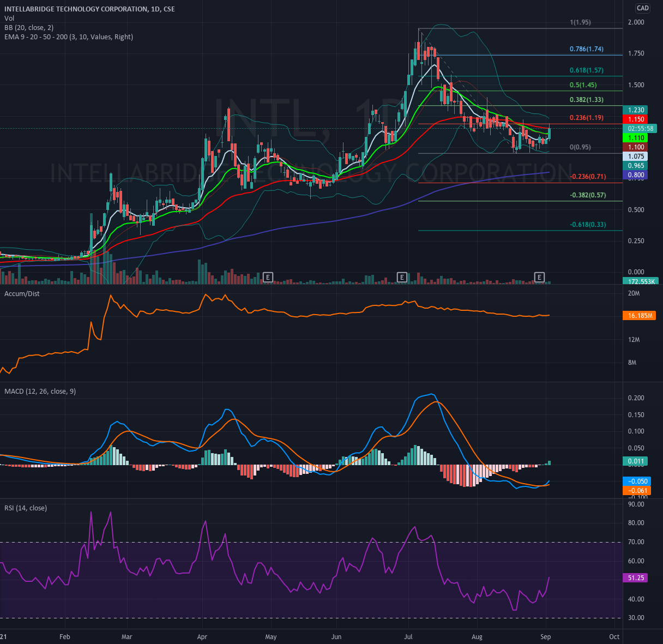The width and height of the screenshot is (663, 644).
Task: Click the 172.553K volume value tag
Action: 640,281
